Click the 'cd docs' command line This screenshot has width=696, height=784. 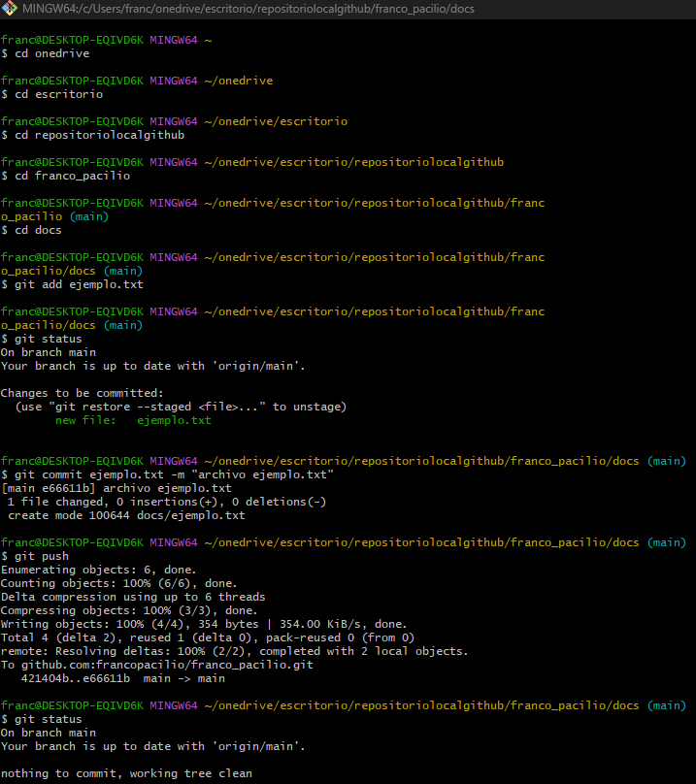pos(31,230)
